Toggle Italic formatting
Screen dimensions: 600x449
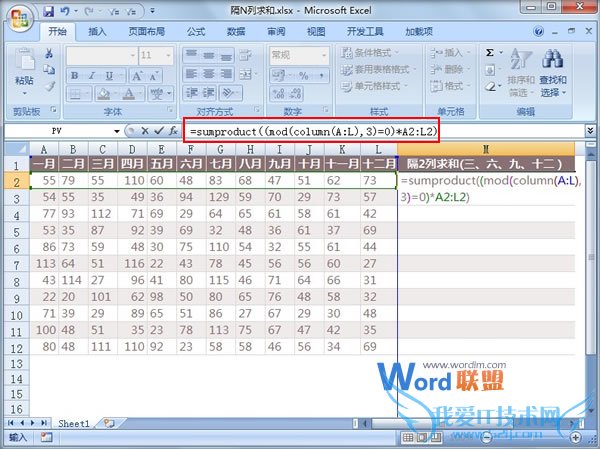click(92, 76)
